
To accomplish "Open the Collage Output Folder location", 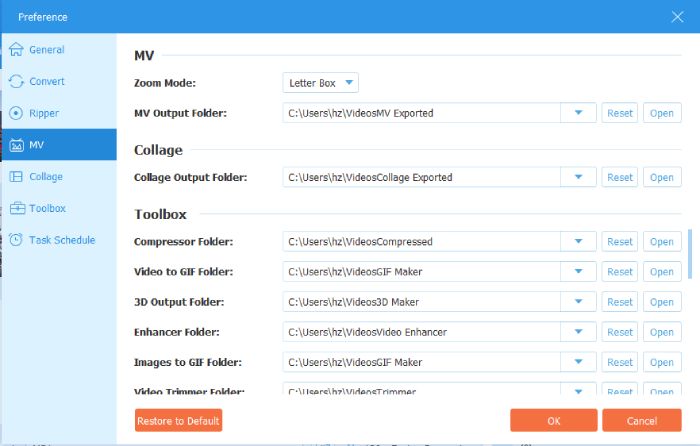I will tap(662, 177).
